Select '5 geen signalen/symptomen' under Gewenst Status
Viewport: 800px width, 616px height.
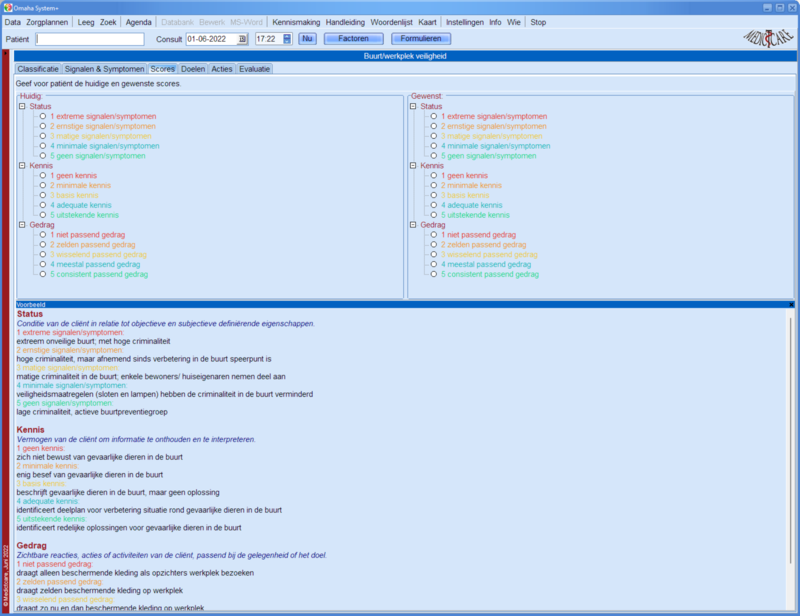434,156
